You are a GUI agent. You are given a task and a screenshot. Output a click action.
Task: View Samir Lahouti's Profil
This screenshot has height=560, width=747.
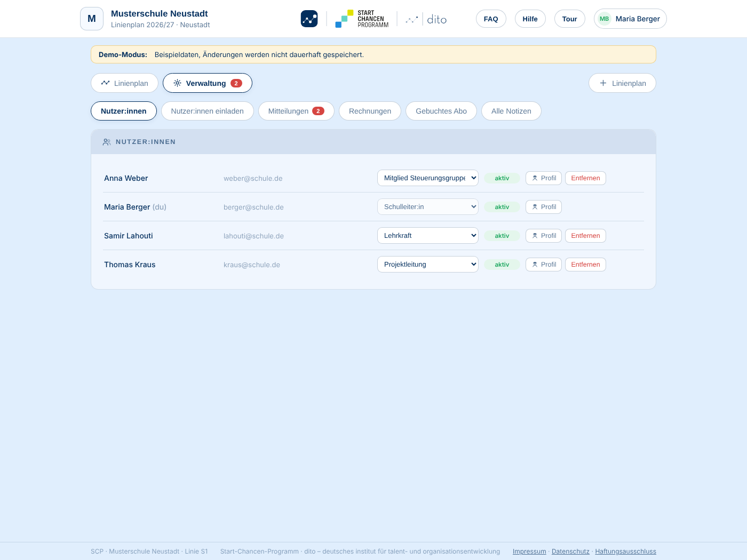point(544,236)
